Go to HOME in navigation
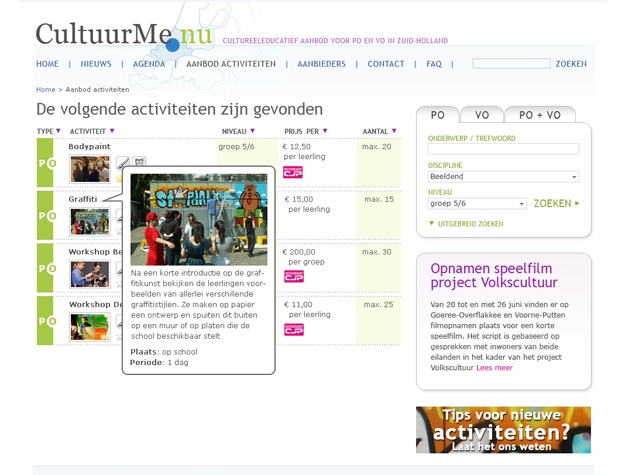Viewport: 632px width, 475px height. tap(47, 64)
